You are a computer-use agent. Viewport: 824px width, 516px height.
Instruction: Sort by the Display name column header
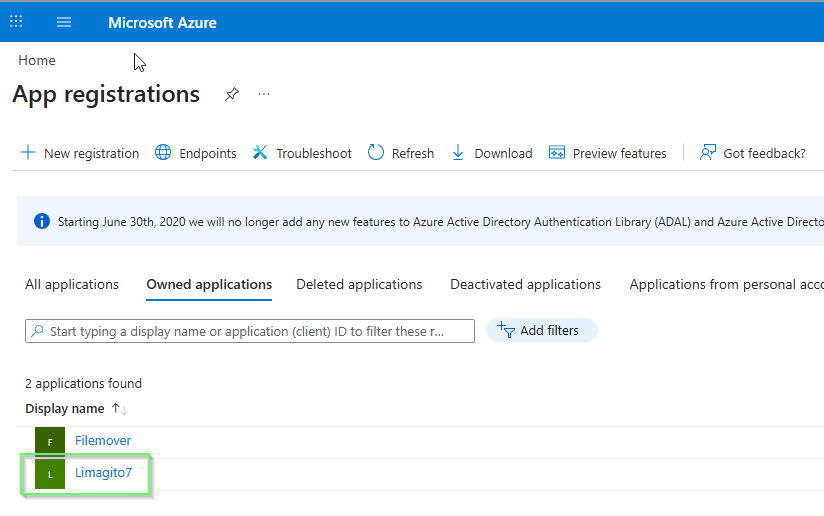65,408
